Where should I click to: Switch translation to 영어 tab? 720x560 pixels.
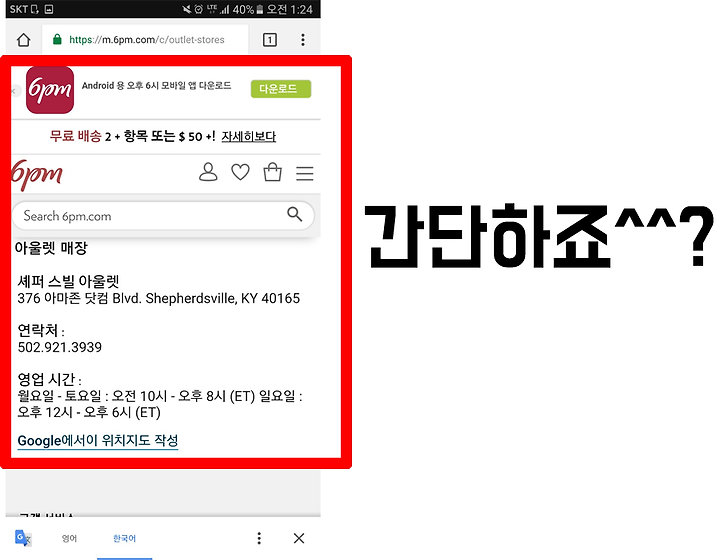pyautogui.click(x=69, y=538)
